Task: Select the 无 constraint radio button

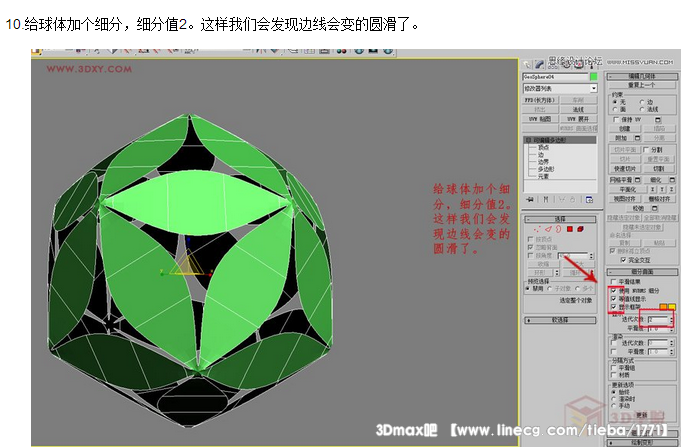Action: (x=615, y=102)
